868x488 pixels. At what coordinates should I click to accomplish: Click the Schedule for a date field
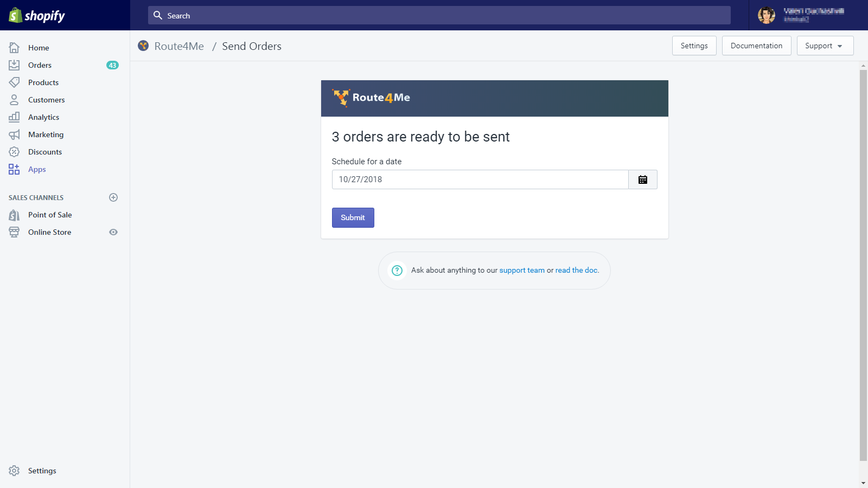480,179
